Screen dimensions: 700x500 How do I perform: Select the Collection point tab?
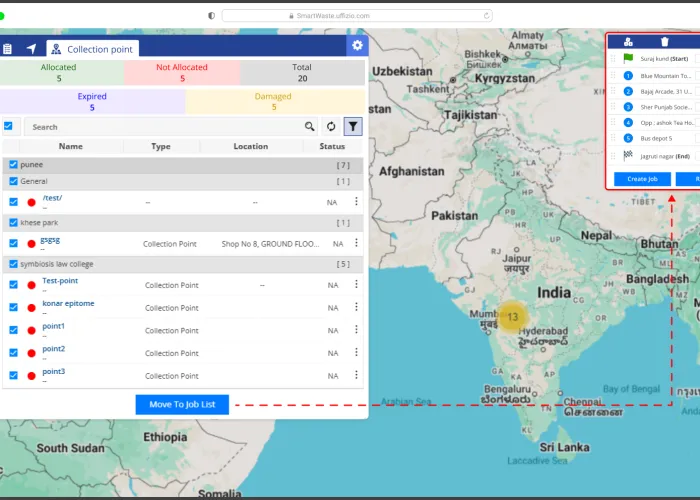point(93,49)
